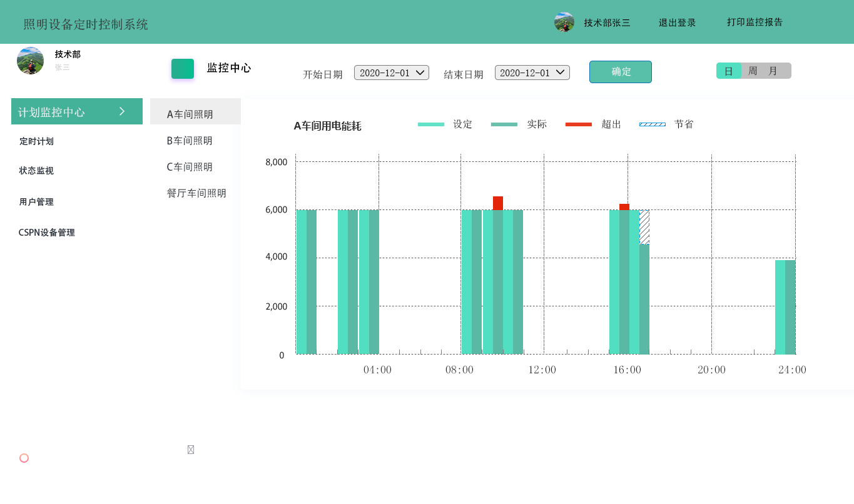The width and height of the screenshot is (854, 504).
Task: Select the C车间照明 tab
Action: (190, 167)
